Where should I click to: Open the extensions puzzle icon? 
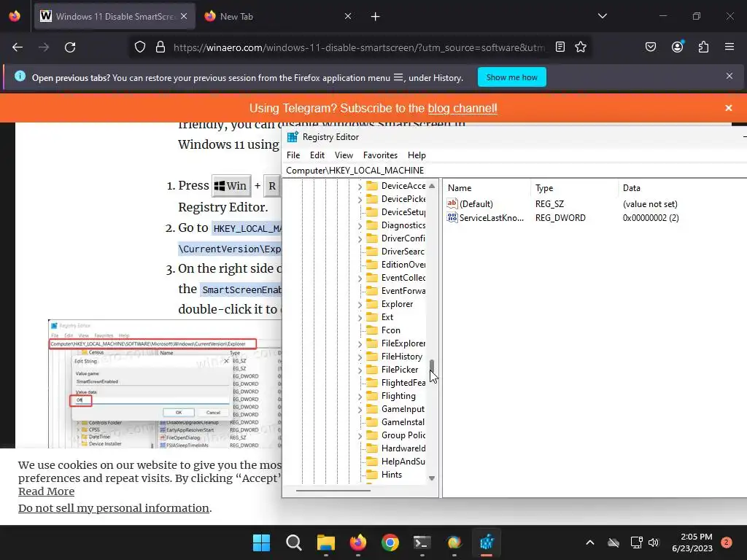pyautogui.click(x=703, y=47)
